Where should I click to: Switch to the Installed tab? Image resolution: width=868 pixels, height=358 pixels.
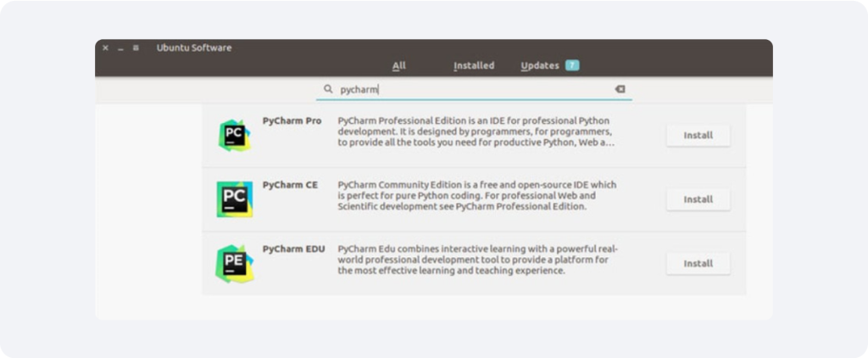474,65
